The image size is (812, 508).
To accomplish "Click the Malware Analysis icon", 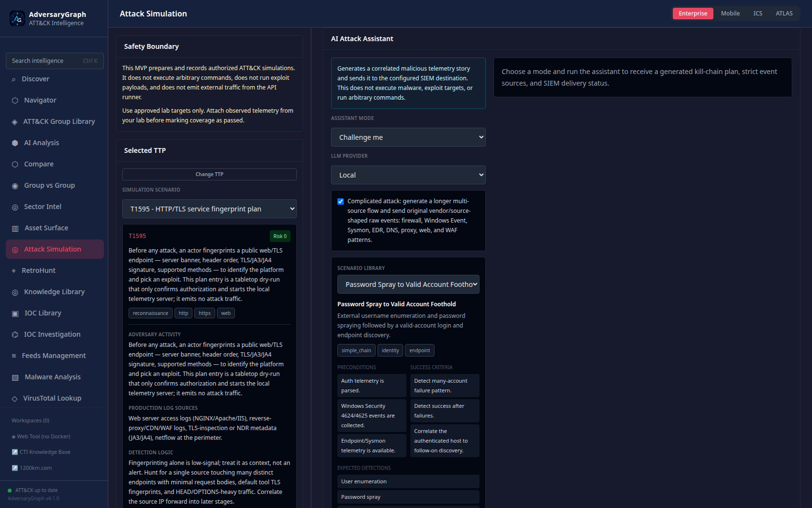I will pos(15,377).
